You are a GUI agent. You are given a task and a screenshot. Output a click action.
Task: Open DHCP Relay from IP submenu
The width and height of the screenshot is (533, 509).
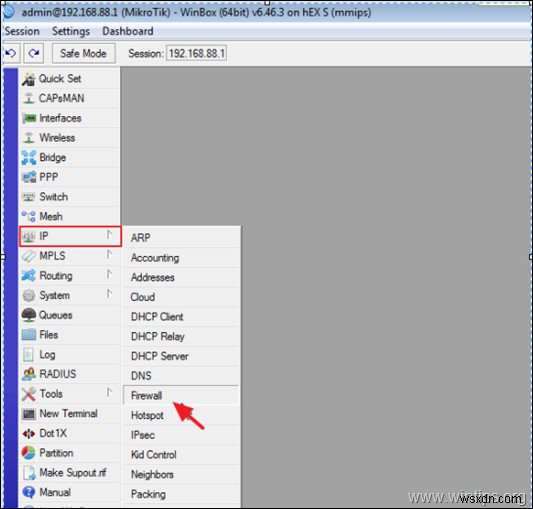click(181, 337)
